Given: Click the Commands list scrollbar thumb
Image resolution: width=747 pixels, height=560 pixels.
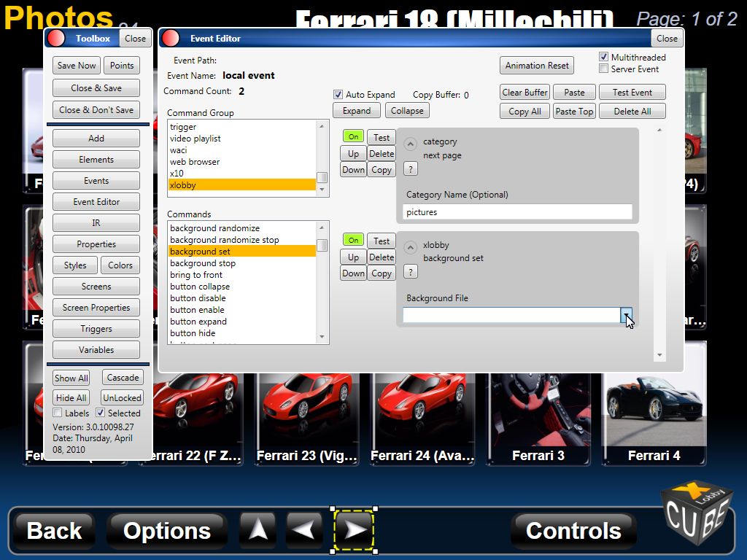Looking at the screenshot, I should coord(322,245).
